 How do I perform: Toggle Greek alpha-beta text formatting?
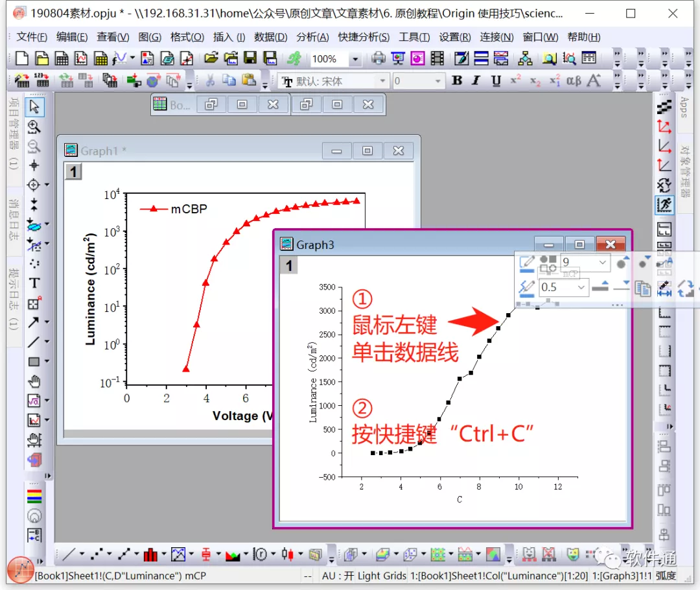[x=574, y=81]
